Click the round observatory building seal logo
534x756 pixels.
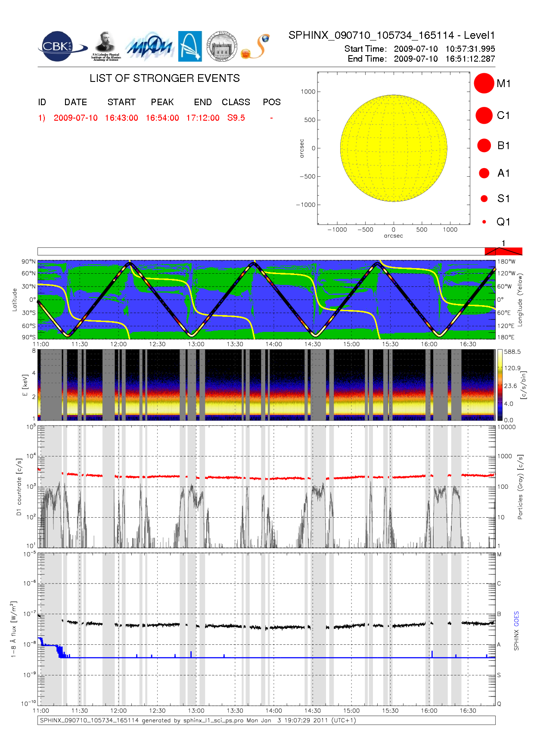[x=222, y=47]
